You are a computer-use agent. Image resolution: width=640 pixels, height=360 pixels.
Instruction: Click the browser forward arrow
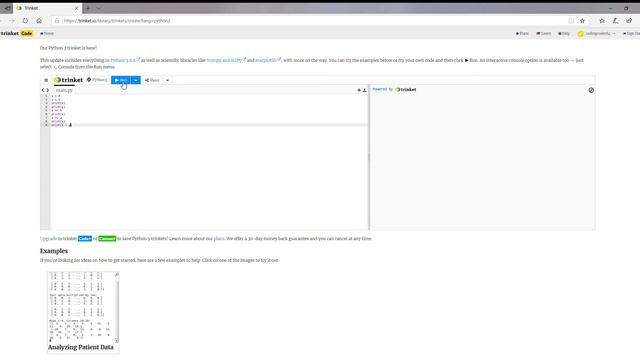[12, 20]
